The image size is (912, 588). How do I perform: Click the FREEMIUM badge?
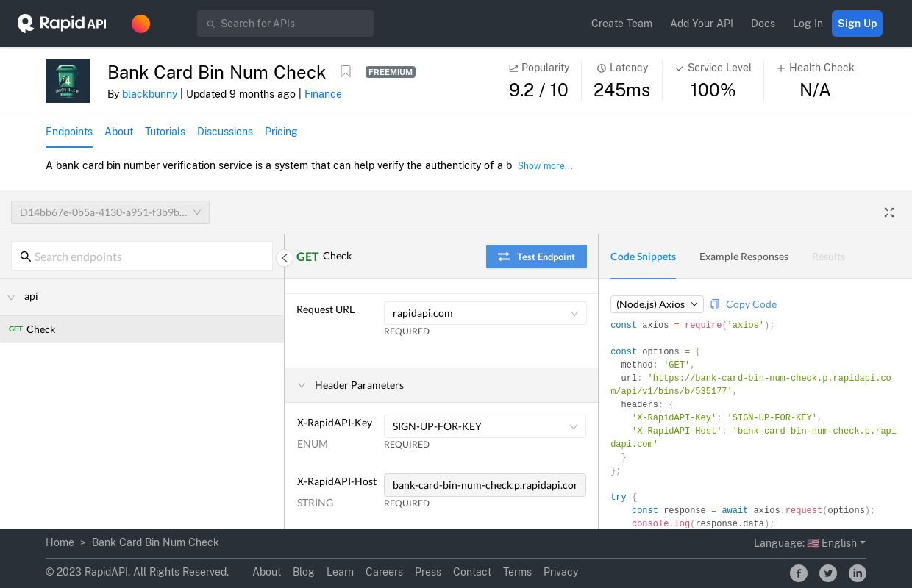[391, 72]
